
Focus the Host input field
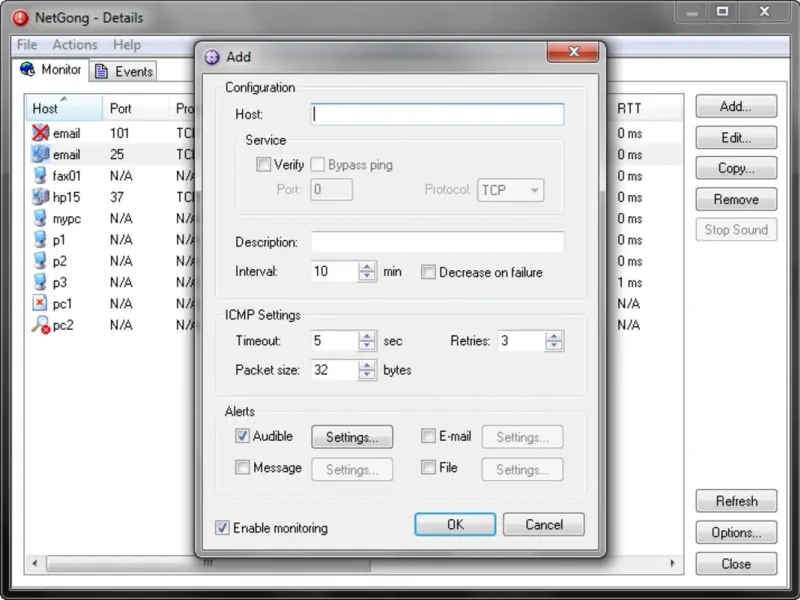pyautogui.click(x=437, y=114)
